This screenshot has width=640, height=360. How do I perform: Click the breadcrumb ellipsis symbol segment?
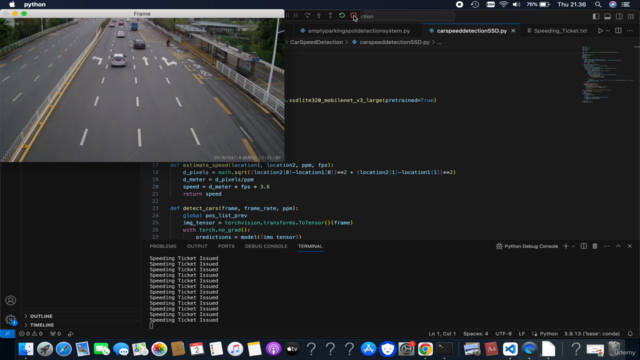point(439,42)
